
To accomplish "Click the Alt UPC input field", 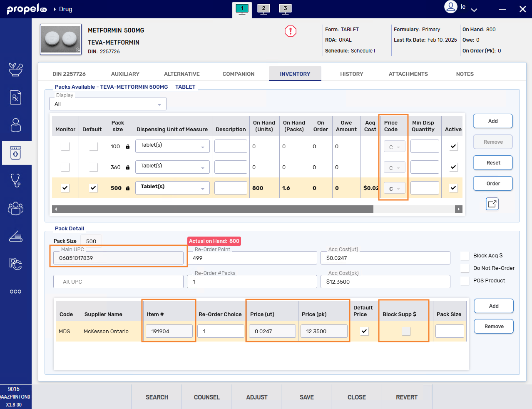I will [118, 282].
